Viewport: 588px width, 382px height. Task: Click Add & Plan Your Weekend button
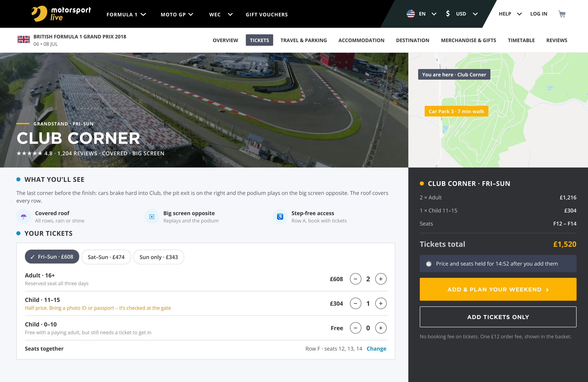click(x=498, y=289)
